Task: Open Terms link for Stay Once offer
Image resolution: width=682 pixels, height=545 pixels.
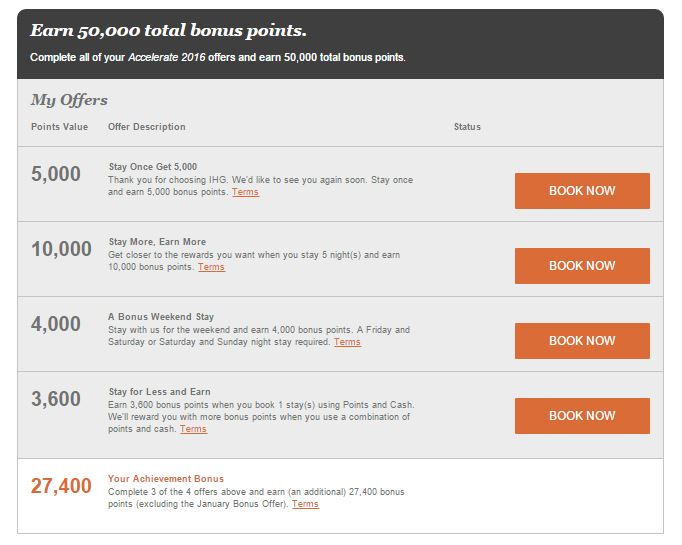Action: (245, 192)
